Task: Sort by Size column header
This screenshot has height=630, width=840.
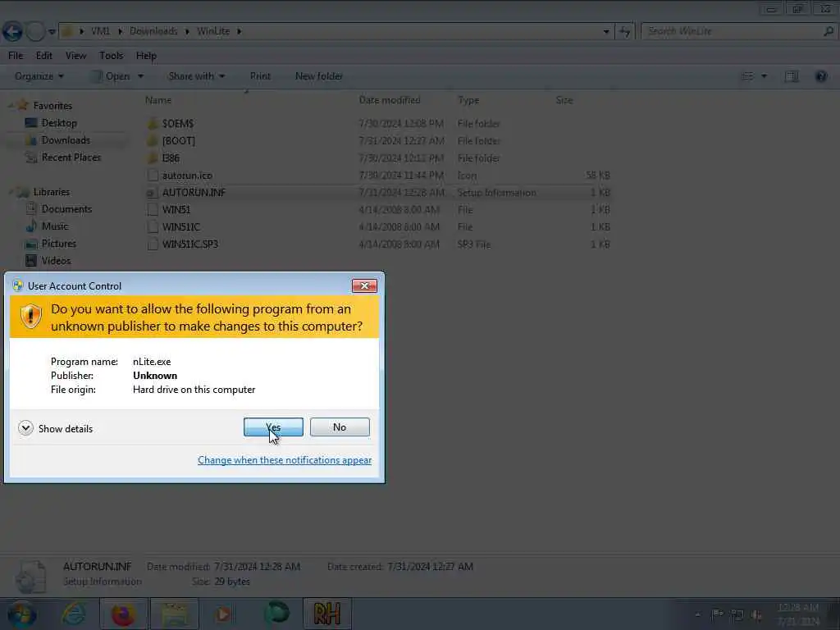Action: pyautogui.click(x=564, y=100)
